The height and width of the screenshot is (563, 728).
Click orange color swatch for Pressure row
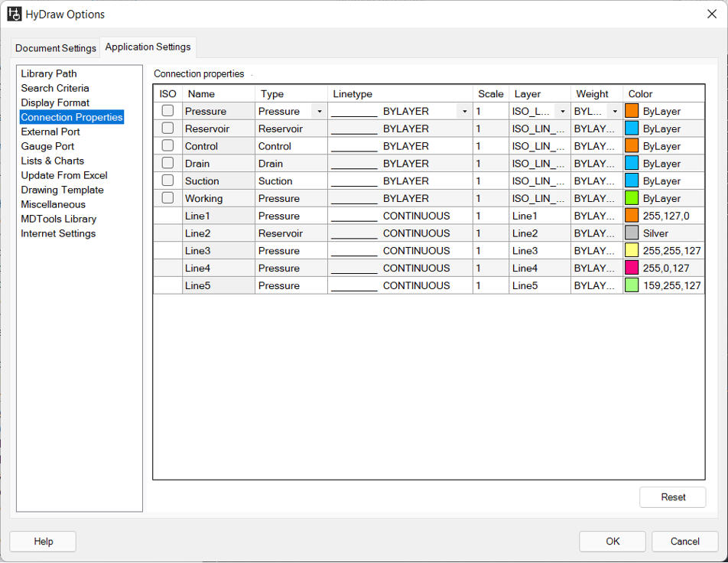(632, 111)
